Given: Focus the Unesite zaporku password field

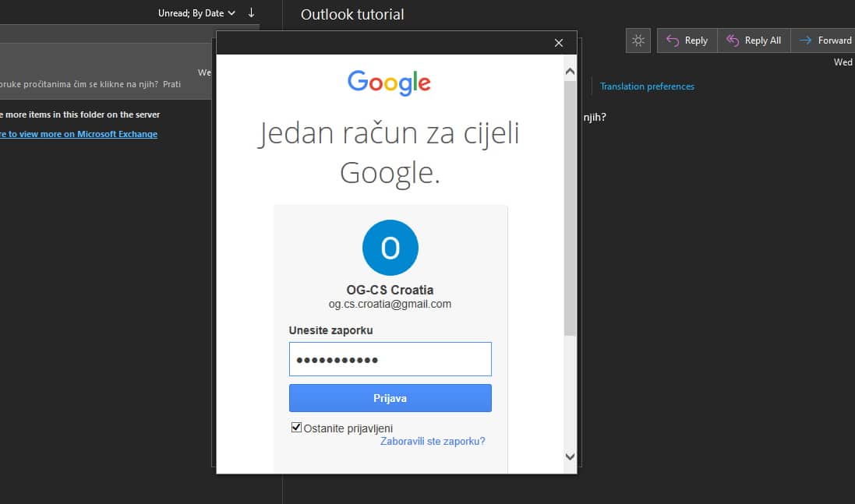Looking at the screenshot, I should [x=390, y=359].
